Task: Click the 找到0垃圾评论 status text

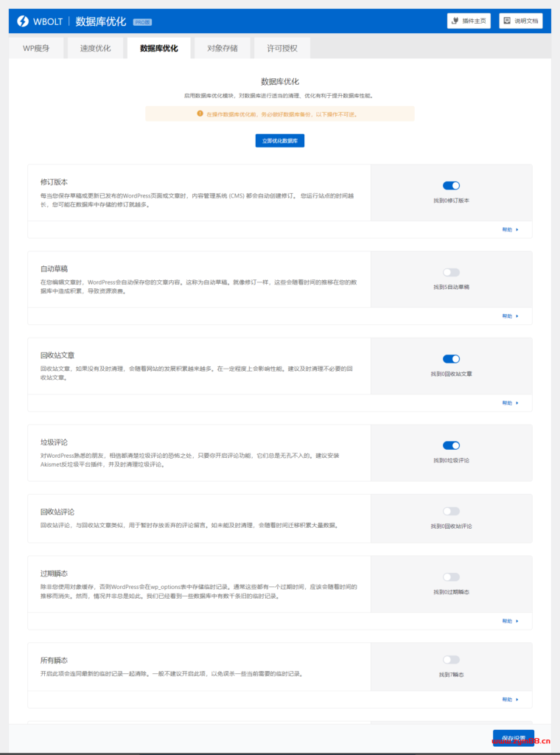Action: point(451,460)
